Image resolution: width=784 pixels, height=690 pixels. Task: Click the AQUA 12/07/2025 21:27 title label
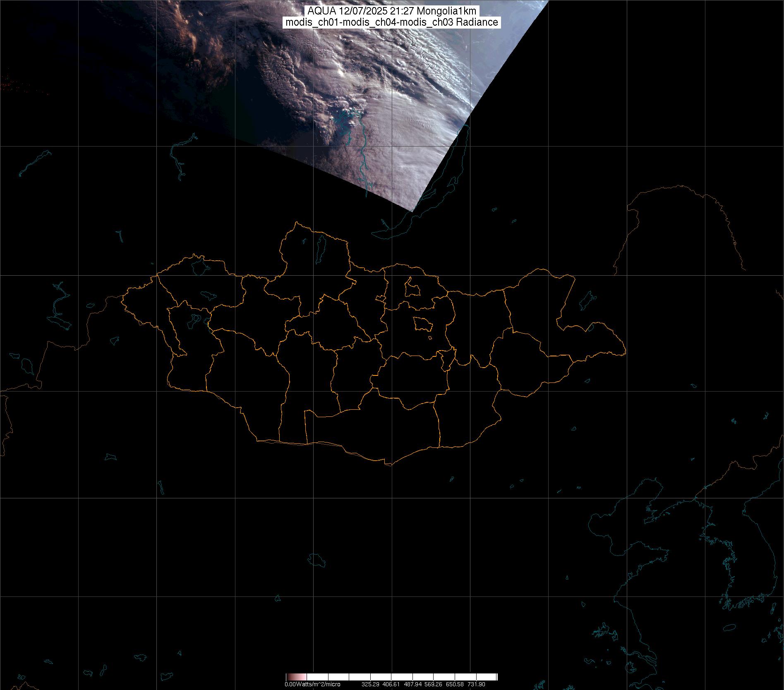point(391,11)
